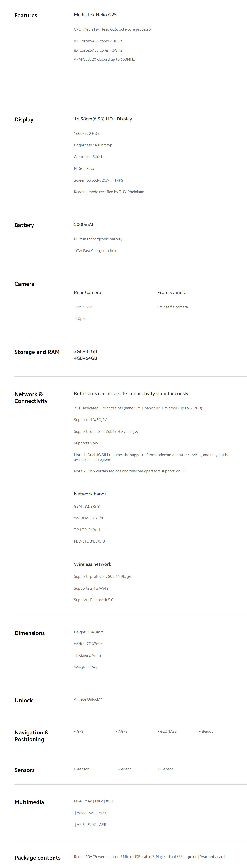This screenshot has width=247, height=868.
Task: Select the MediaTek Helio G25 title
Action: [x=95, y=15]
